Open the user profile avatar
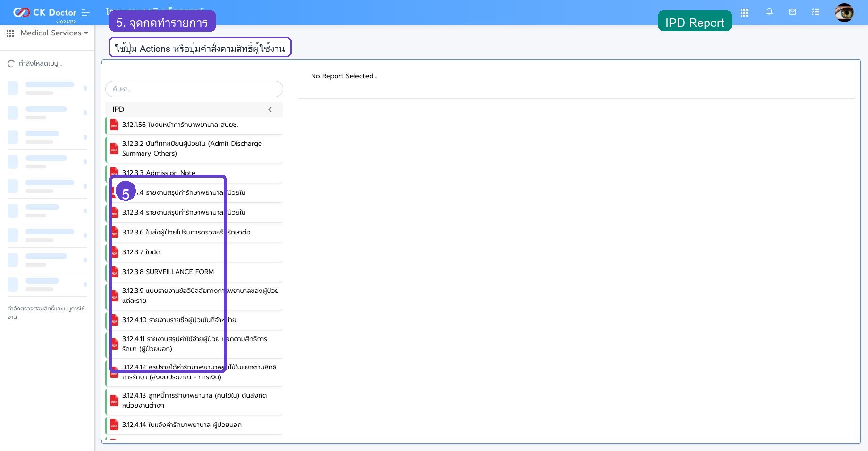This screenshot has height=451, width=868. coord(844,13)
